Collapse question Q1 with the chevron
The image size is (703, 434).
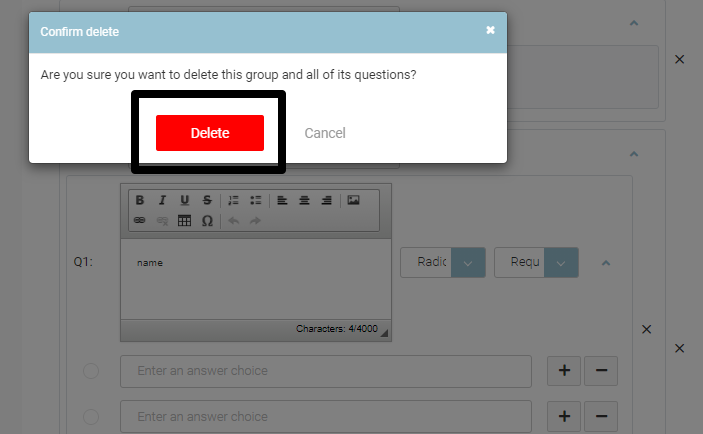click(606, 263)
